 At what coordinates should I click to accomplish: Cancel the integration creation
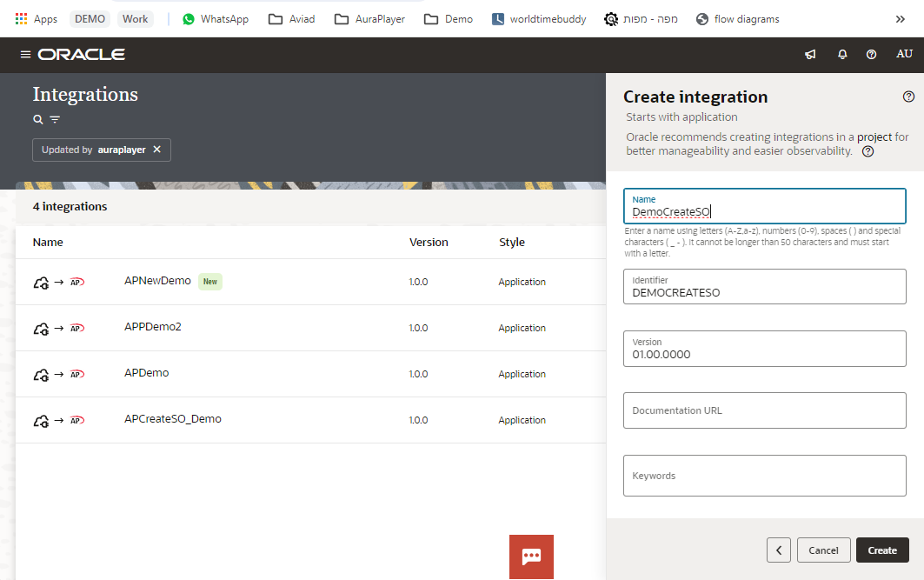[x=824, y=550]
